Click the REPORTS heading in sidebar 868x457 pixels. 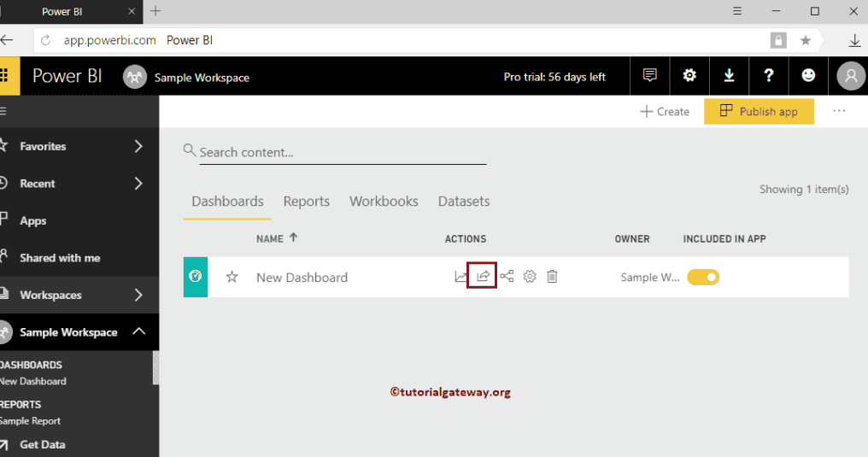click(21, 404)
